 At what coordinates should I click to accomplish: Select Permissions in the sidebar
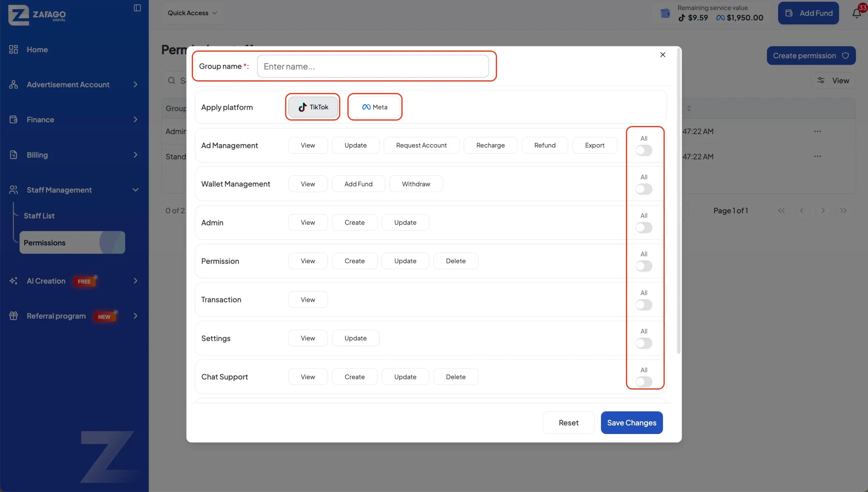click(x=72, y=242)
